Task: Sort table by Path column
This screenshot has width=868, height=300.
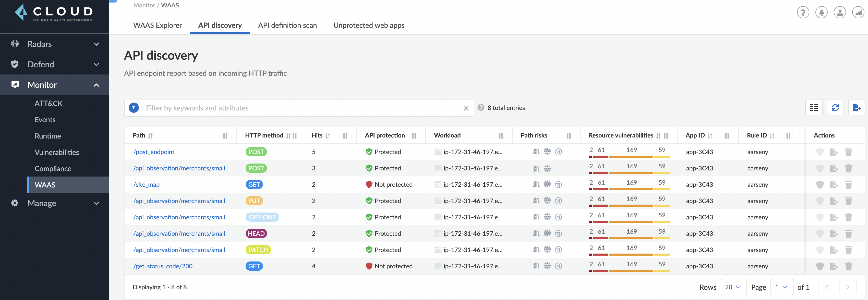Action: point(150,136)
